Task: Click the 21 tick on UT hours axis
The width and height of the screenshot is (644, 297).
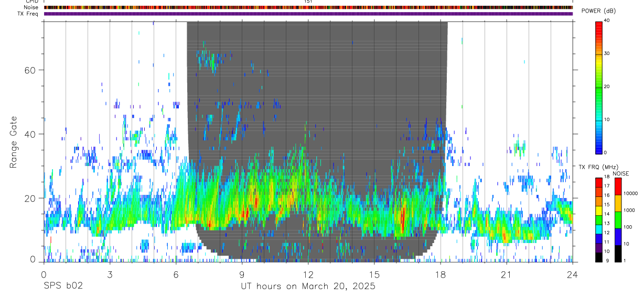Action: (507, 274)
